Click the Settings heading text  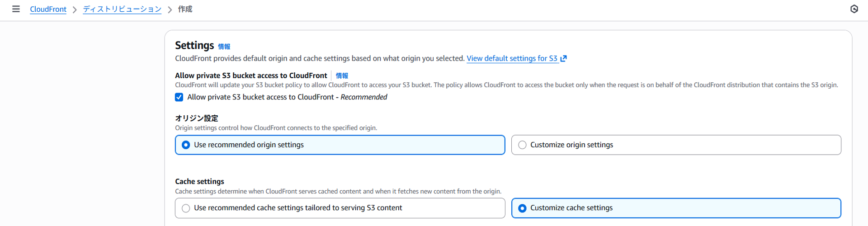[x=194, y=46]
